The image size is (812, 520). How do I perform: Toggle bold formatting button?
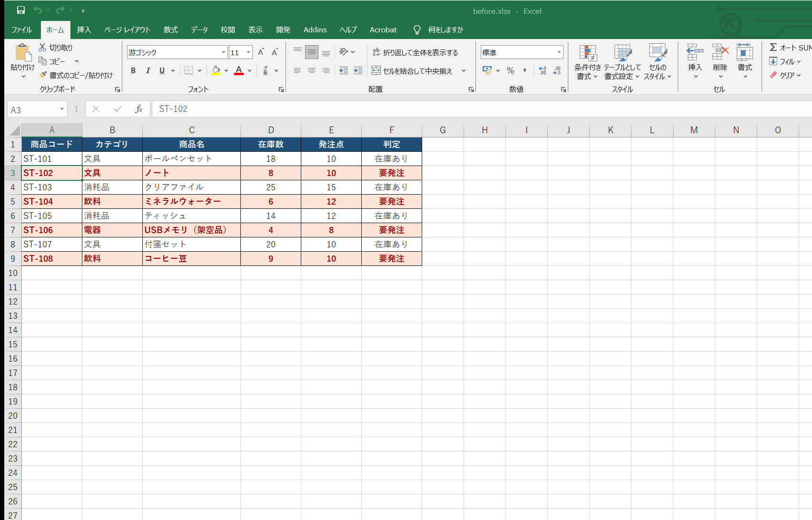tap(133, 70)
